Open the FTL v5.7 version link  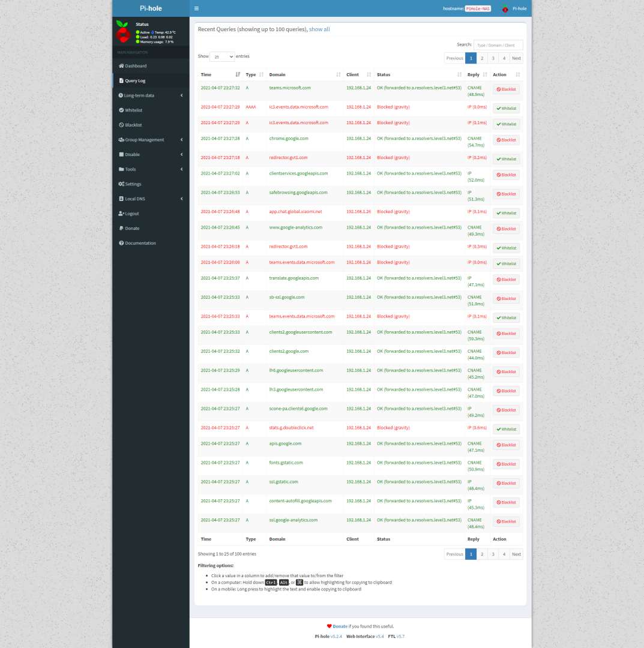pos(400,637)
